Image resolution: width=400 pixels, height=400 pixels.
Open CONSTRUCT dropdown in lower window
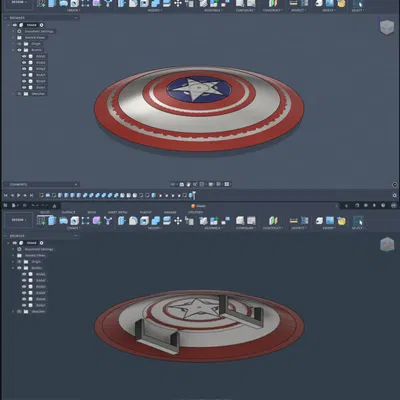273,228
